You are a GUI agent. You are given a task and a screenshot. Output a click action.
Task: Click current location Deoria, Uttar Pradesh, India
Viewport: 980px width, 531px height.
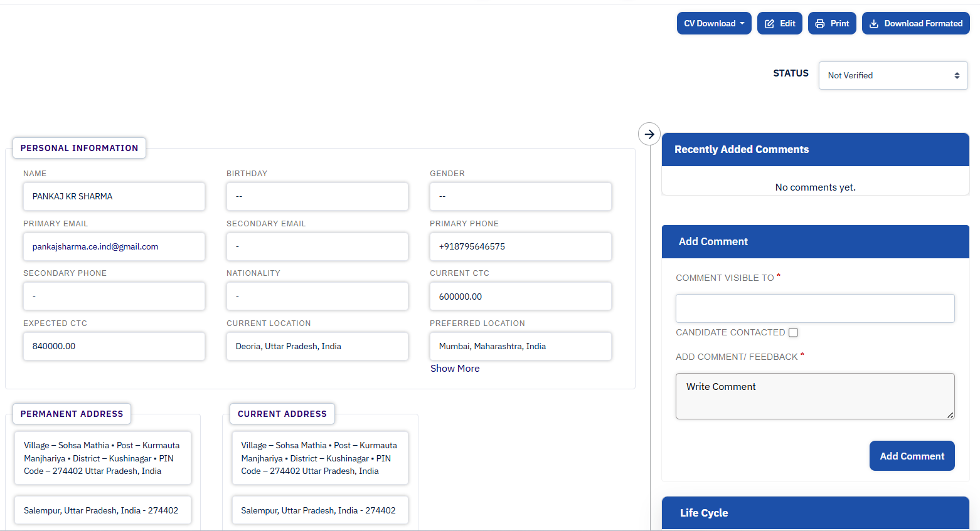coord(317,346)
